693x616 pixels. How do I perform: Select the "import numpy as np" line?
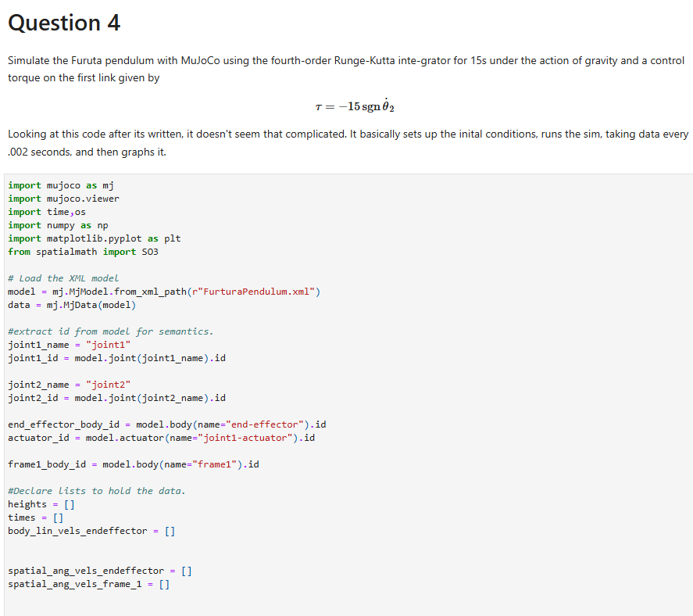pos(58,225)
